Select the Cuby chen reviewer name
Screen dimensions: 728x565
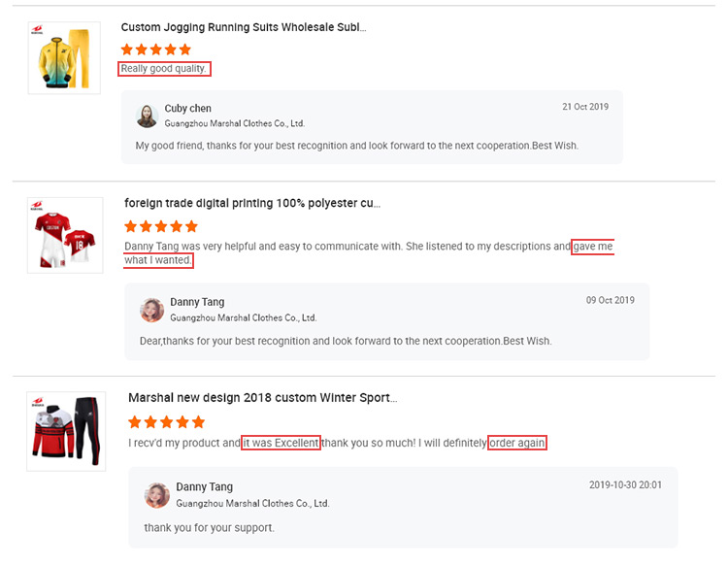click(x=187, y=108)
